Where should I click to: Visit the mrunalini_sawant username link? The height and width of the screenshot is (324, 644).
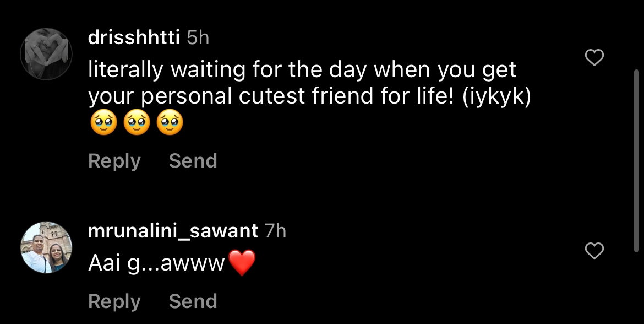click(173, 231)
